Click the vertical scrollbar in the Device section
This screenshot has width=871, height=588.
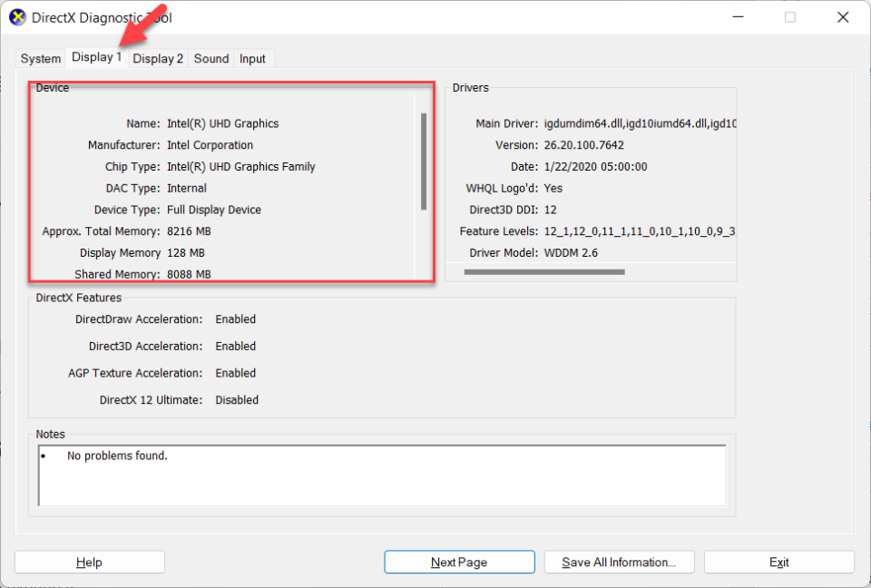[x=423, y=163]
